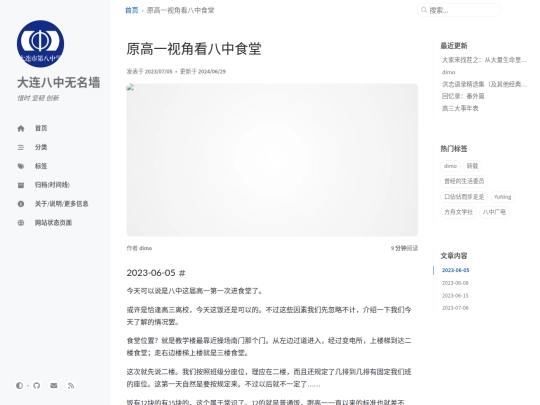This screenshot has height=405, width=540.
Task: Click the globe icon beside 网站状态页面
Action: coord(21,223)
